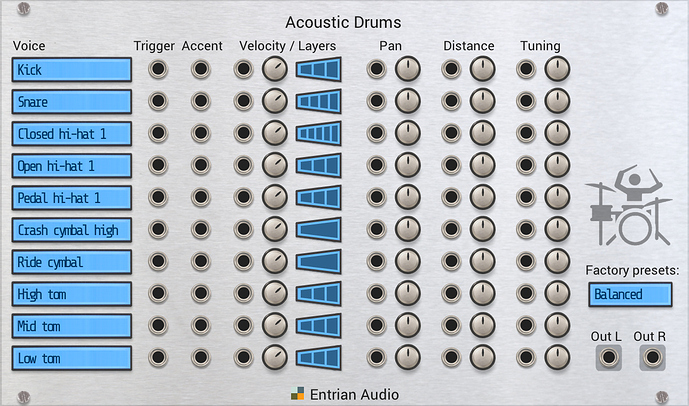Click the Distance column header
The height and width of the screenshot is (406, 689).
point(468,46)
